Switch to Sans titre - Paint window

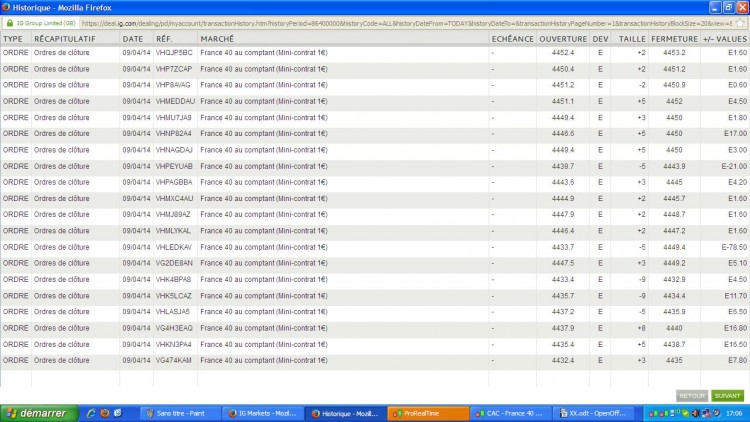pos(180,413)
